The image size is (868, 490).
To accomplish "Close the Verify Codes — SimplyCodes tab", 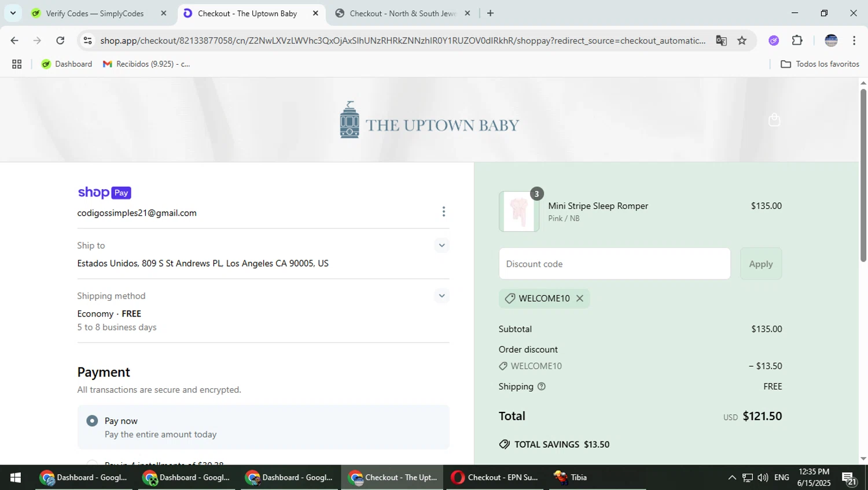I will (x=163, y=13).
